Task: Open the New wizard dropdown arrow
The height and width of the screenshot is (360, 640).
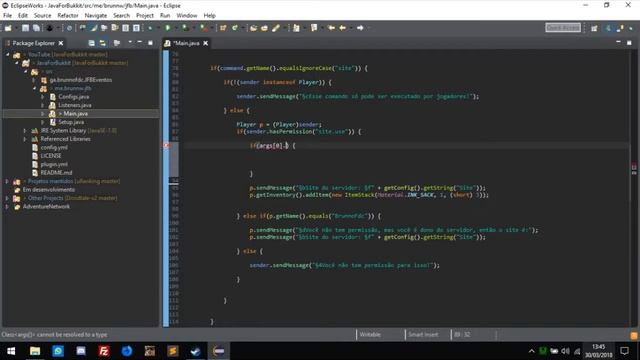Action: coord(16,28)
